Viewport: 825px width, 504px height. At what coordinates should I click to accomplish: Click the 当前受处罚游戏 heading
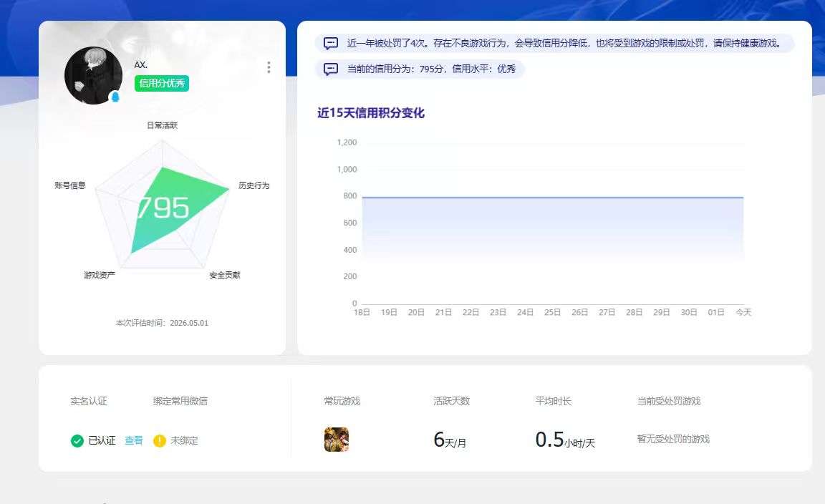tap(669, 401)
